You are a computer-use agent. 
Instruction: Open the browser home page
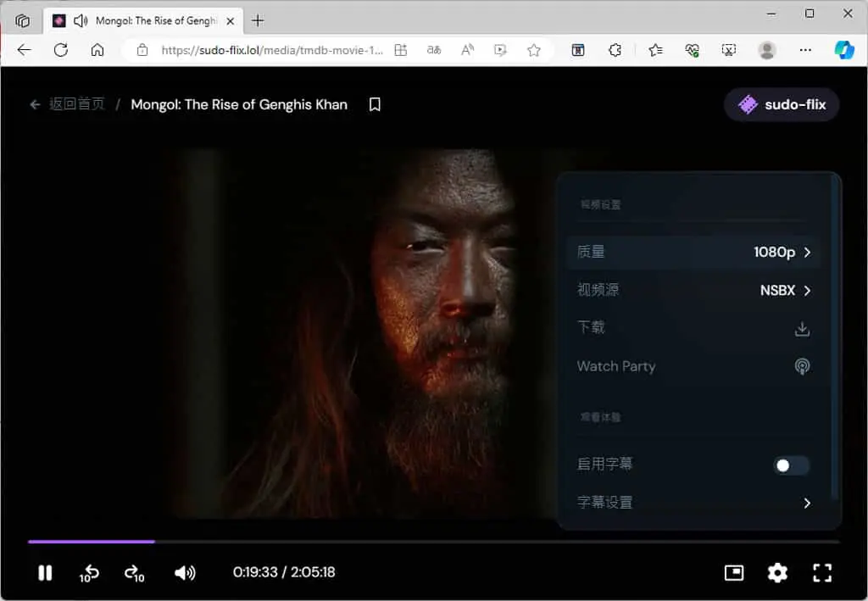[97, 50]
